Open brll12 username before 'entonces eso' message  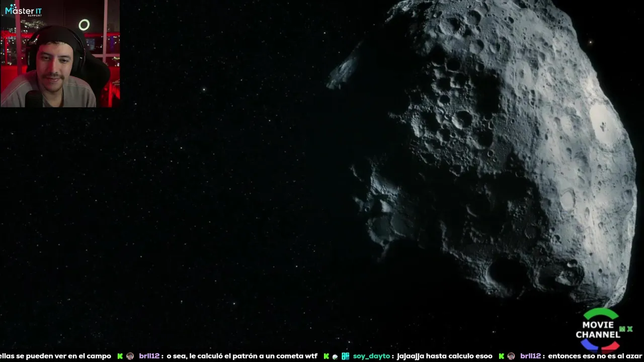pos(531,356)
